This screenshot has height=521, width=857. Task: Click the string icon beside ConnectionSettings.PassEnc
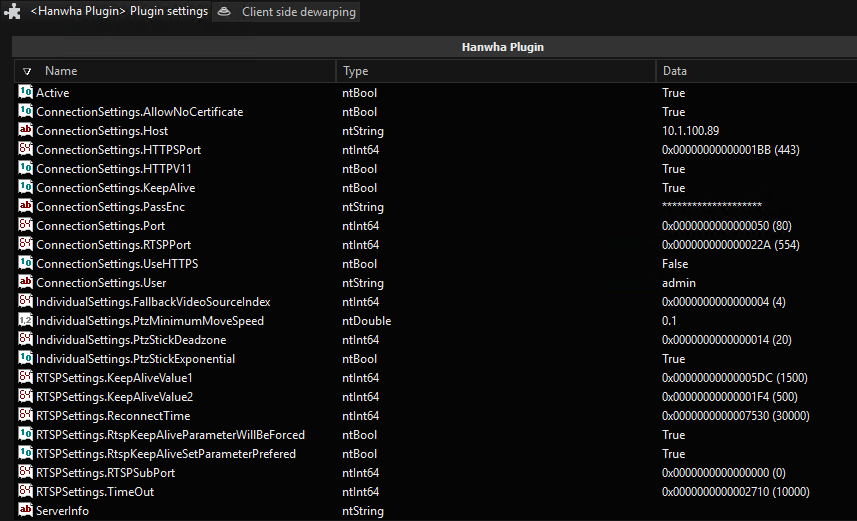coord(26,206)
